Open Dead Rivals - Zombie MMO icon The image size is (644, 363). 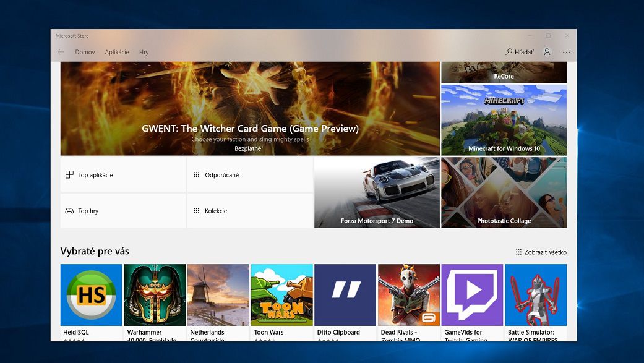point(409,295)
